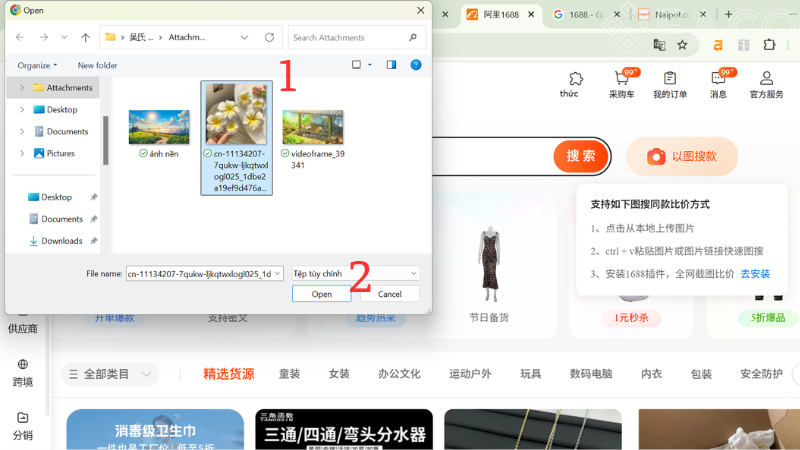Click the translate page icon in Chrome
Screen dimensions: 800x450
(x=659, y=45)
